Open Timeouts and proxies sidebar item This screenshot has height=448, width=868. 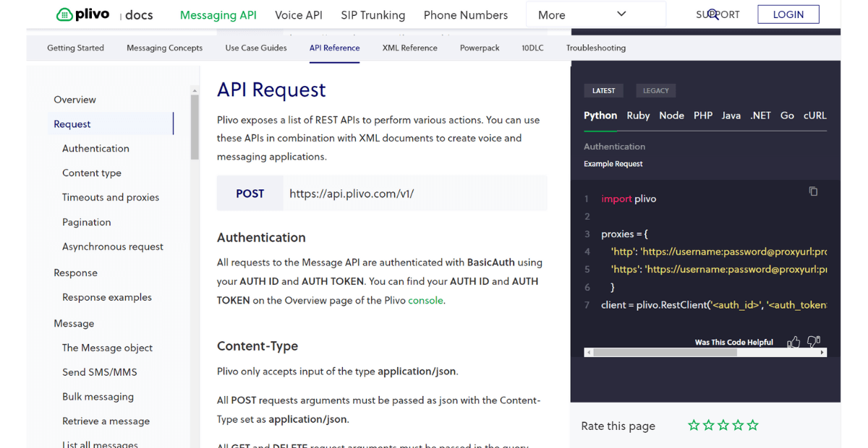(111, 197)
